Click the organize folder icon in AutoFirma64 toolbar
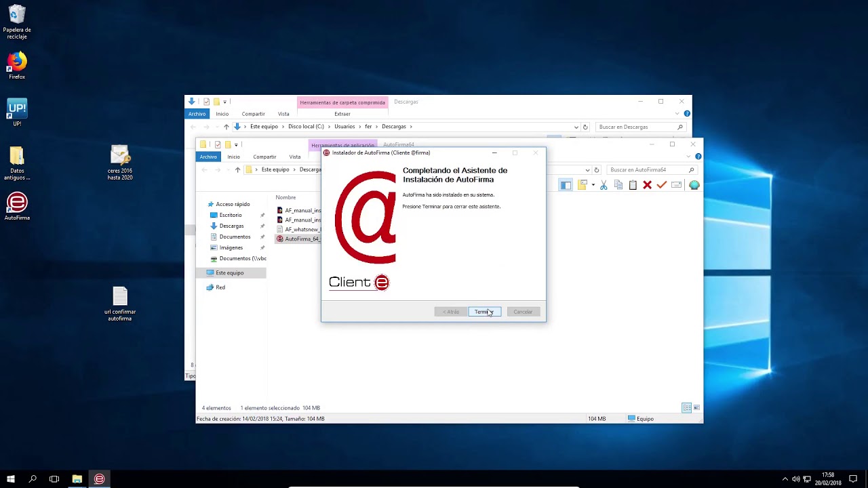Screen dimensions: 868x488 [x=583, y=185]
